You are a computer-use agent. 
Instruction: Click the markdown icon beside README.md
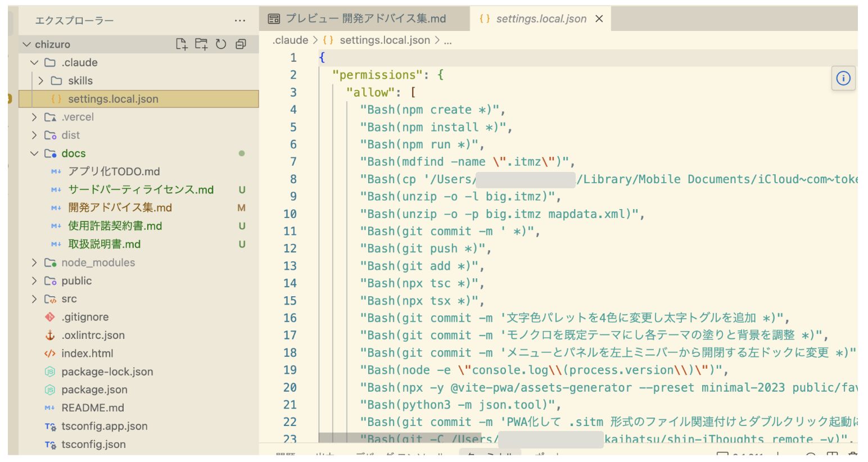click(x=50, y=408)
